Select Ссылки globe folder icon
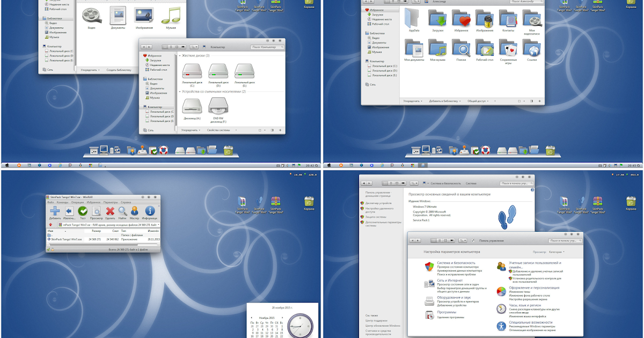Image resolution: width=644 pixels, height=338 pixels. pos(532,48)
